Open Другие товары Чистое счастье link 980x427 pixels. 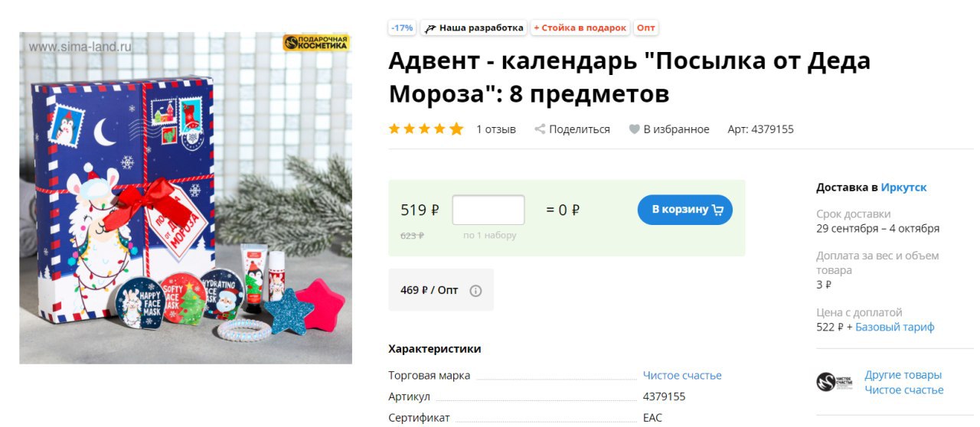coord(904,383)
